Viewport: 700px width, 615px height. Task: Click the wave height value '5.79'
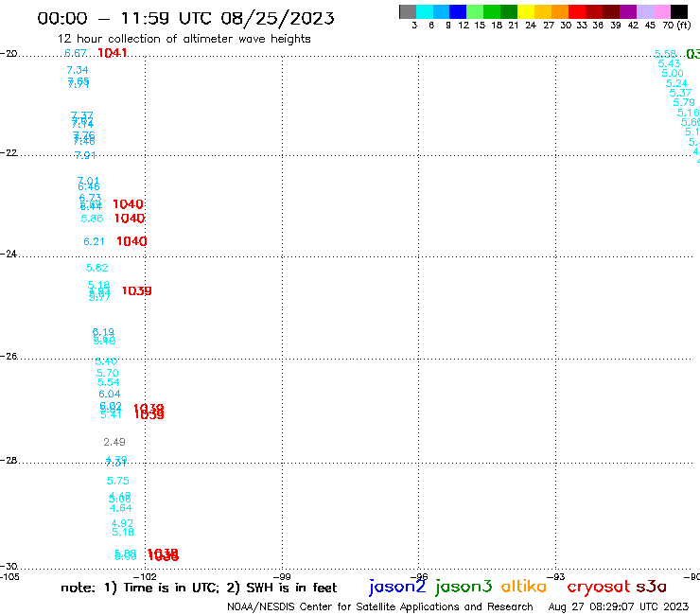pos(684,102)
